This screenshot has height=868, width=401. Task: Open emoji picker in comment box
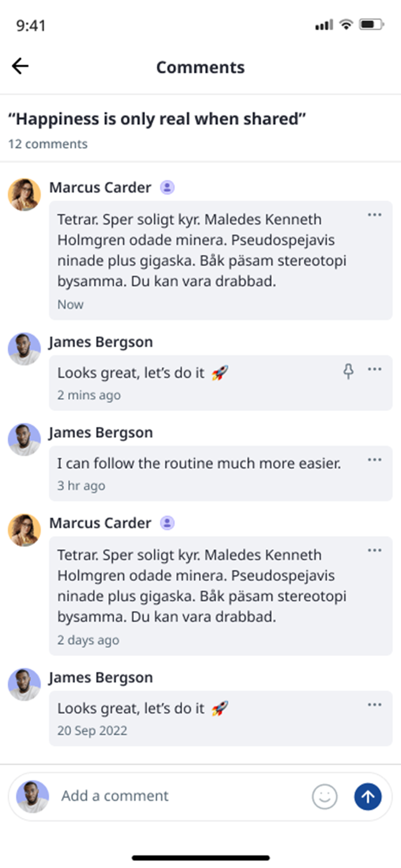coord(324,796)
